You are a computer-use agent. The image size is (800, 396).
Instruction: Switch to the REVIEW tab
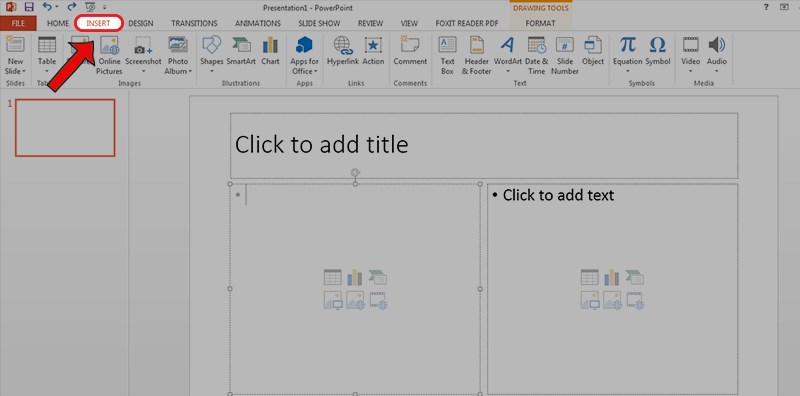(370, 23)
